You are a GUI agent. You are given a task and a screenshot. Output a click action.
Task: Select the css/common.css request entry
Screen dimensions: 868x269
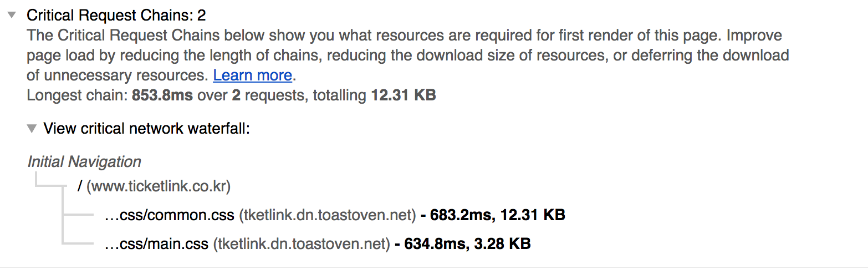[170, 215]
